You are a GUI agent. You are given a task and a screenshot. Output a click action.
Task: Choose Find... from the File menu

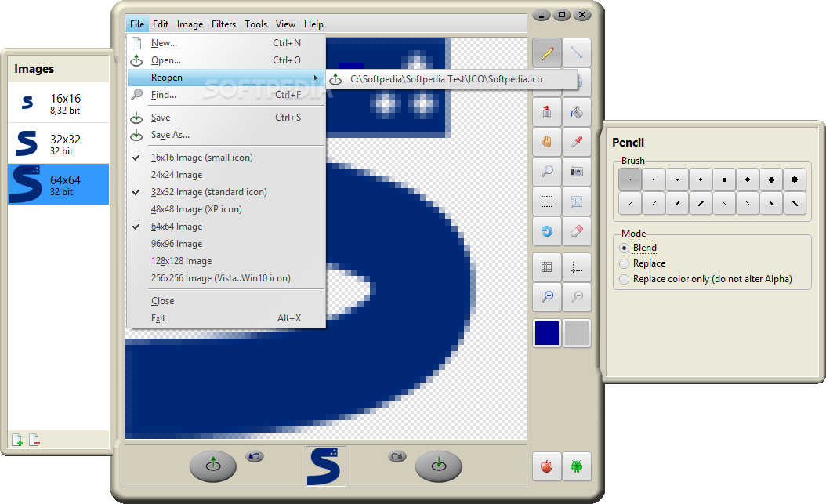click(226, 95)
